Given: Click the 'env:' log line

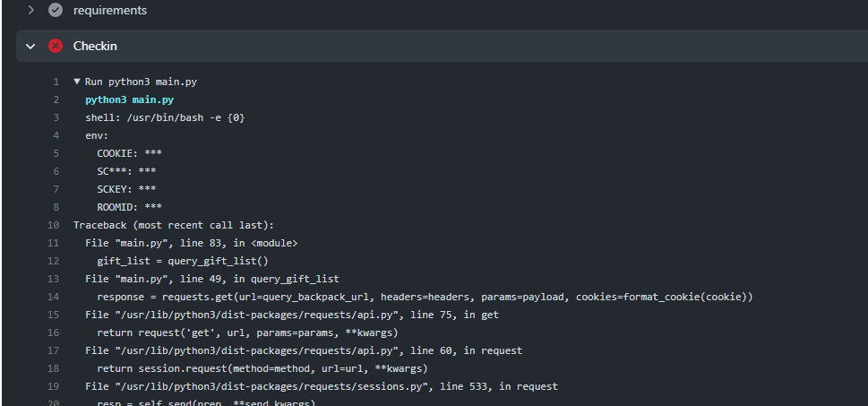Looking at the screenshot, I should (97, 135).
